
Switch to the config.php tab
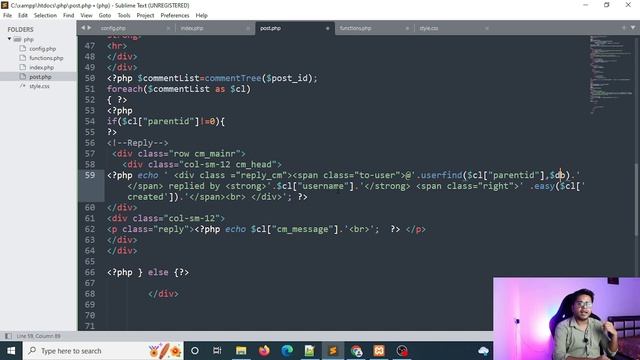(113, 28)
